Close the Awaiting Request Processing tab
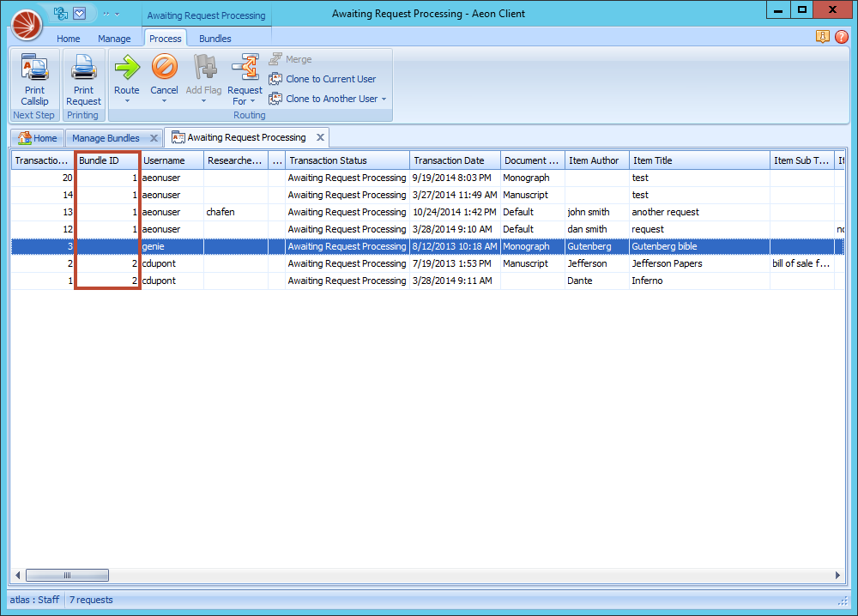The height and width of the screenshot is (616, 858). click(320, 136)
